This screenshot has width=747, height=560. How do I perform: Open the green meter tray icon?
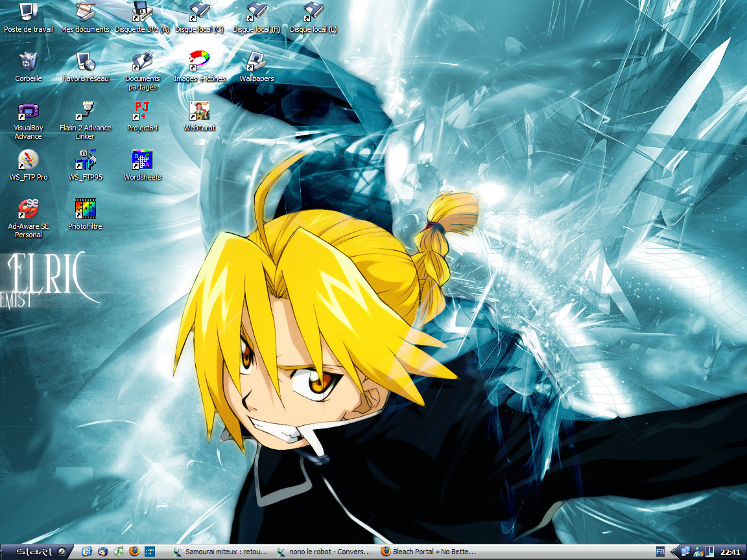click(x=709, y=552)
